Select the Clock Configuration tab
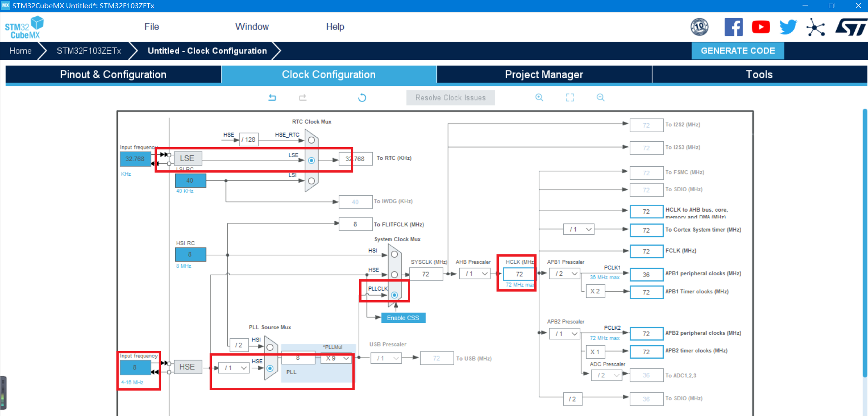Screen dimensions: 868x416 pos(329,74)
